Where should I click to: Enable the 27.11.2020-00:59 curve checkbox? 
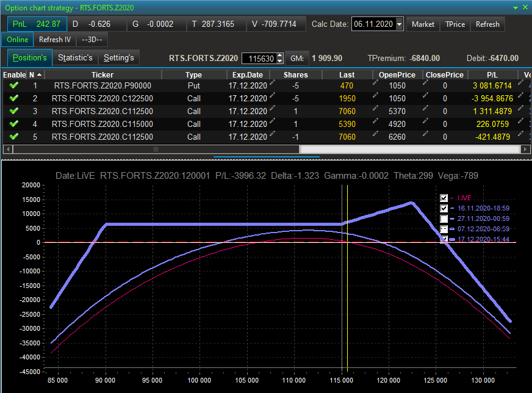tap(444, 218)
